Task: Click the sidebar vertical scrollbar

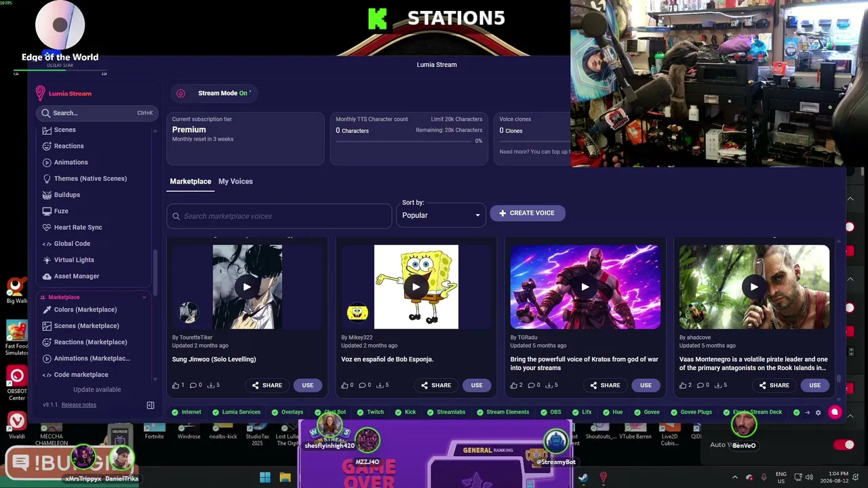Action: pyautogui.click(x=155, y=271)
